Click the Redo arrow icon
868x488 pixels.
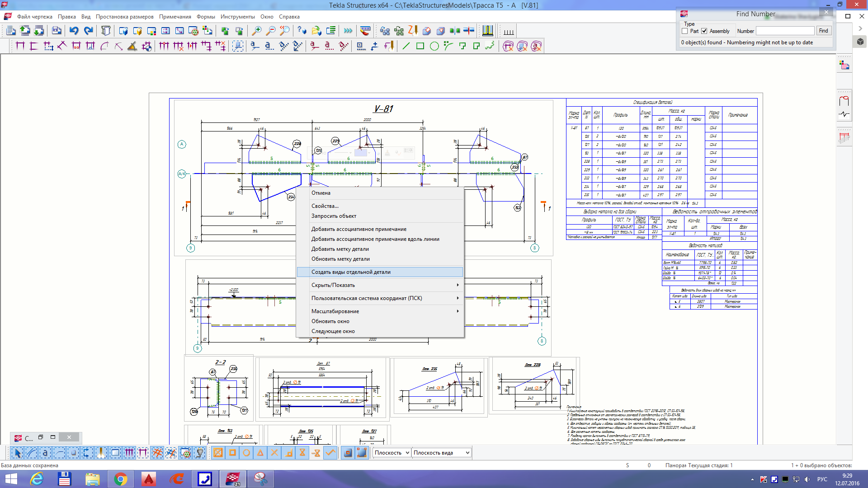[89, 31]
